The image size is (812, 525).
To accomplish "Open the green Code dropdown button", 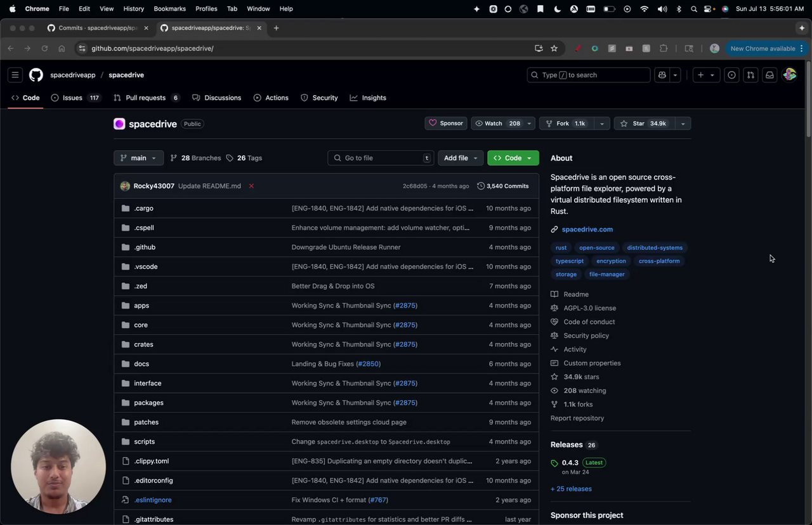I will click(x=513, y=158).
